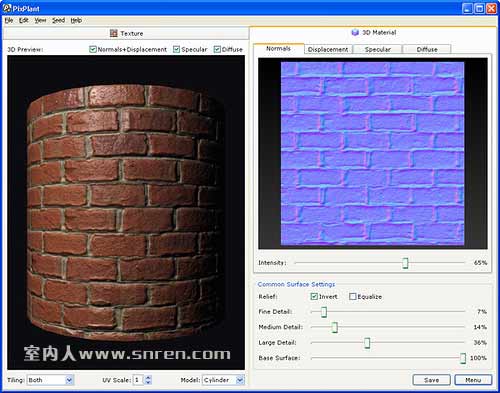Decrease UV Scale with the down arrow
The width and height of the screenshot is (500, 393).
pos(148,382)
